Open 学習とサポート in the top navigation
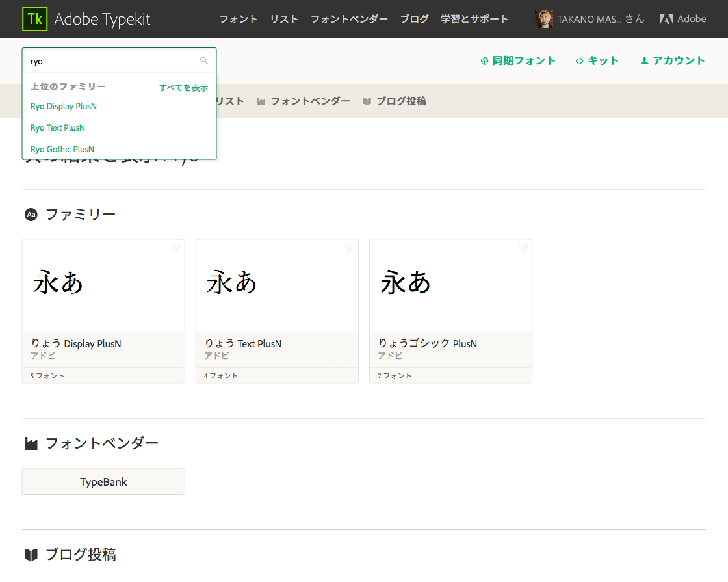Image resolution: width=728 pixels, height=582 pixels. tap(474, 19)
